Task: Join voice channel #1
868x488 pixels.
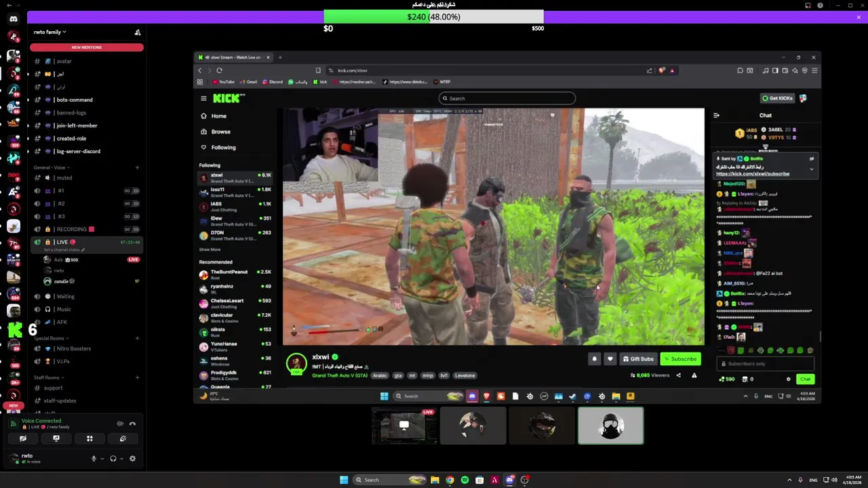Action: (87, 190)
